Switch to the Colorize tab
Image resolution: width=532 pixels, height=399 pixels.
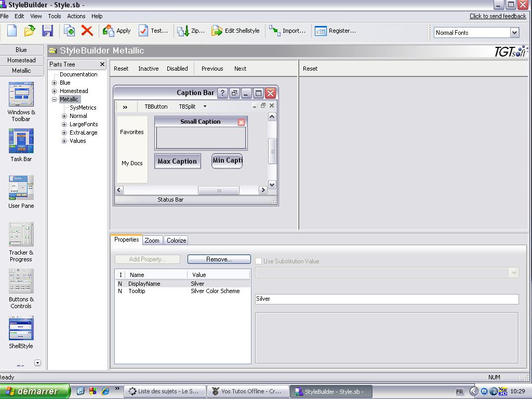[x=176, y=241]
